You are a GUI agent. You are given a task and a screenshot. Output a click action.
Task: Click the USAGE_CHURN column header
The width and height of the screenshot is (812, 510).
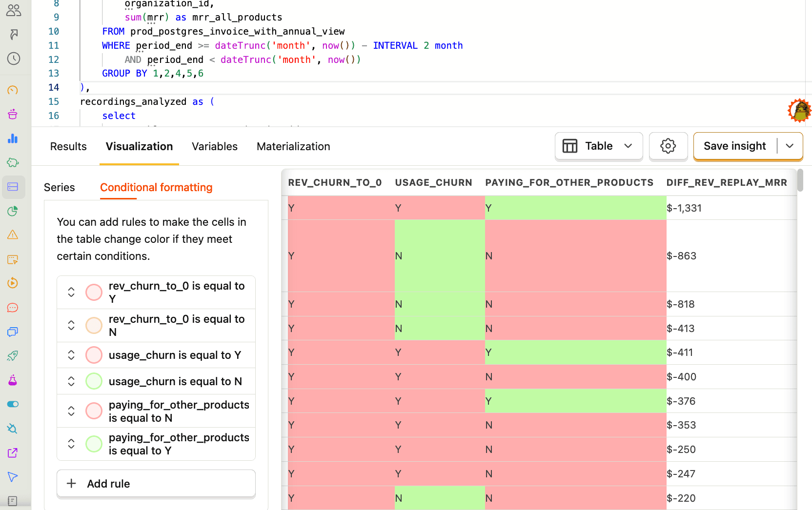pyautogui.click(x=433, y=182)
